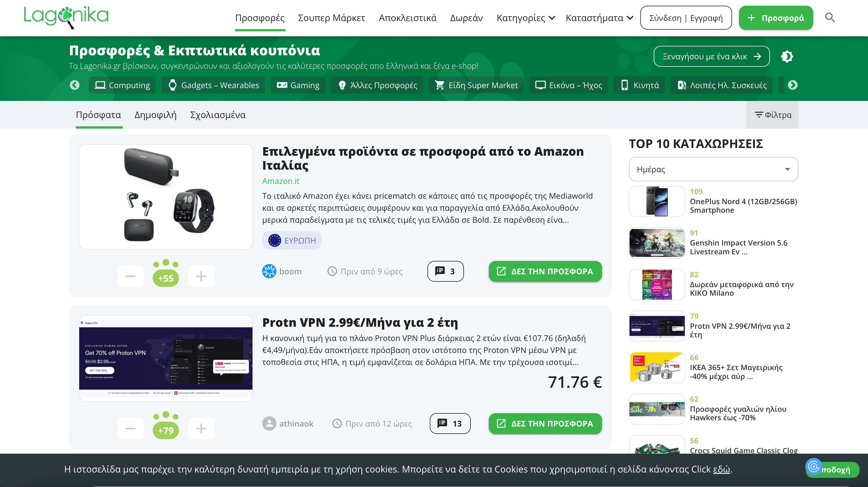Open the Σουπερ Μάρκετ menu item

331,18
